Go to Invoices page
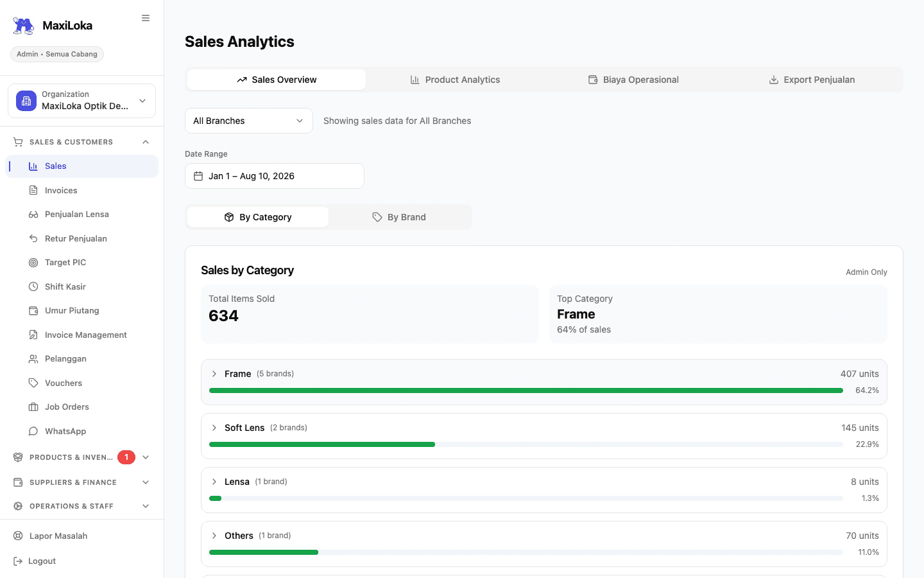The width and height of the screenshot is (924, 578). coord(81,190)
